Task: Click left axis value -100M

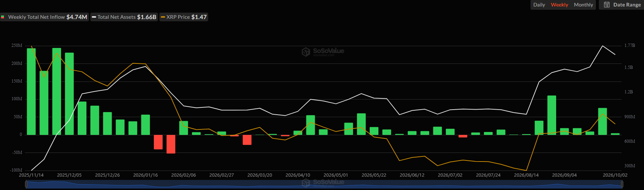Action: [x=16, y=170]
